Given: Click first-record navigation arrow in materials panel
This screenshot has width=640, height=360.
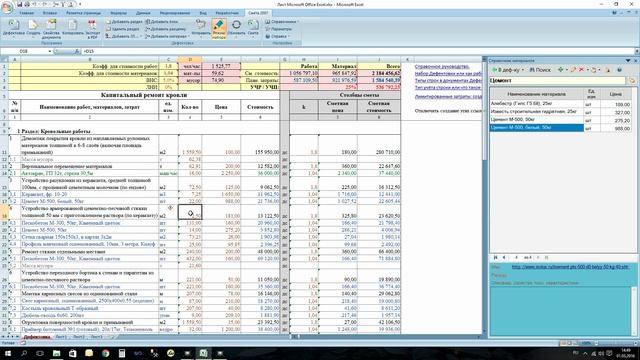Looking at the screenshot, I should tap(496, 258).
